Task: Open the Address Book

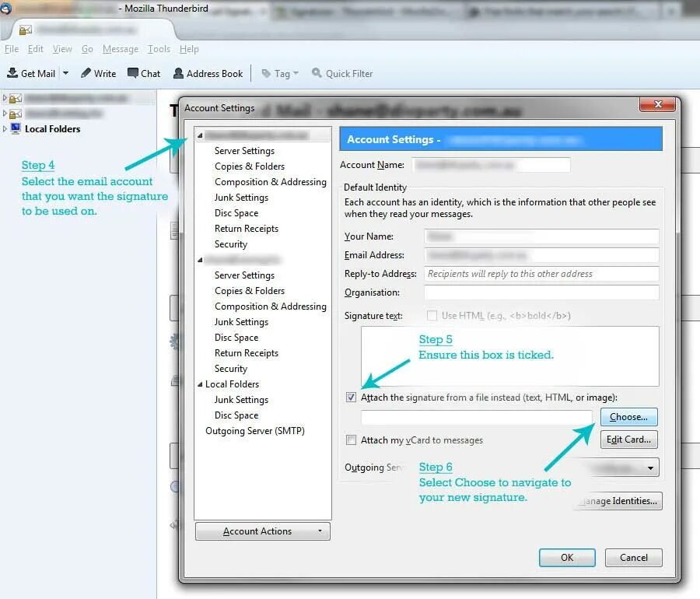Action: 208,73
